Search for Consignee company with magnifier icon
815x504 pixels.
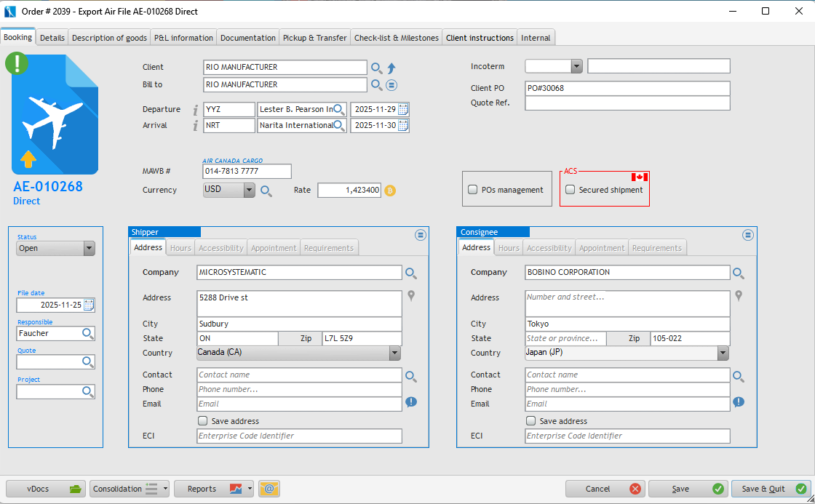(739, 273)
